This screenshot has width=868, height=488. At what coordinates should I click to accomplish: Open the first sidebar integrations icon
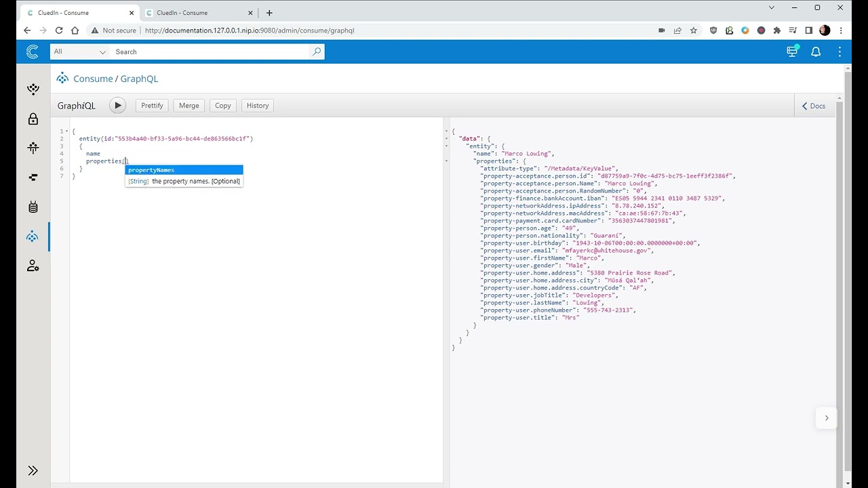click(x=33, y=89)
